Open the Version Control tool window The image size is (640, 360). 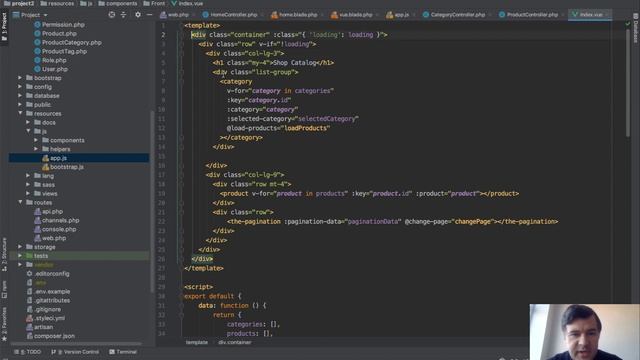tap(75, 352)
